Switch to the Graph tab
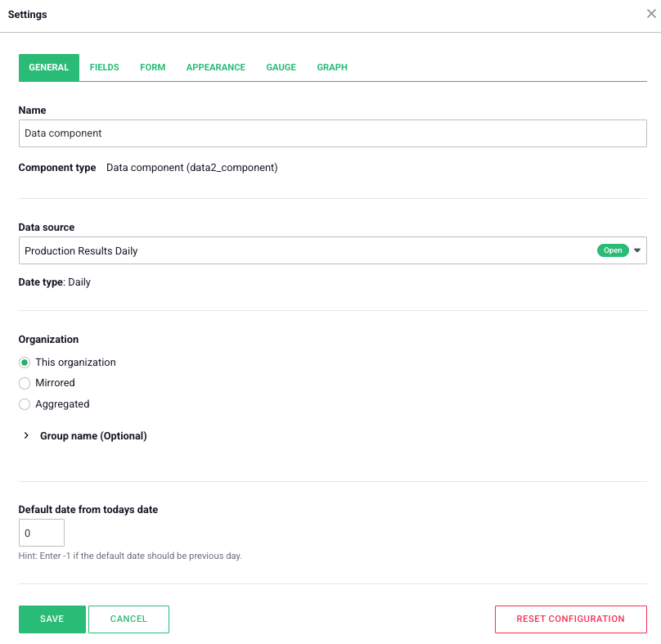This screenshot has width=661, height=644. [332, 67]
